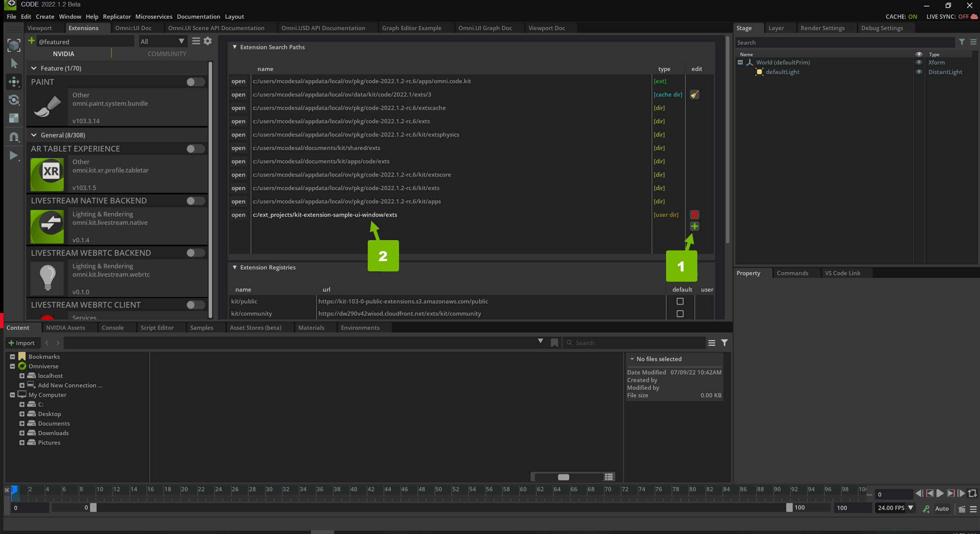Toggle timeline loop playback
This screenshot has width=980, height=534.
tap(972, 494)
